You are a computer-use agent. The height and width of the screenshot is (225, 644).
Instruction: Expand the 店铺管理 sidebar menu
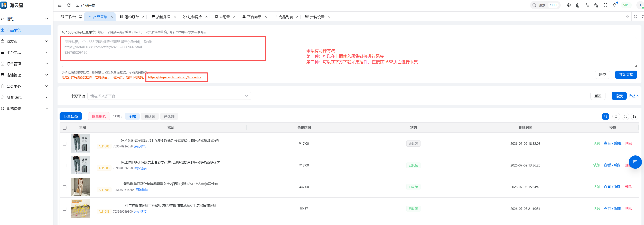coord(25,75)
